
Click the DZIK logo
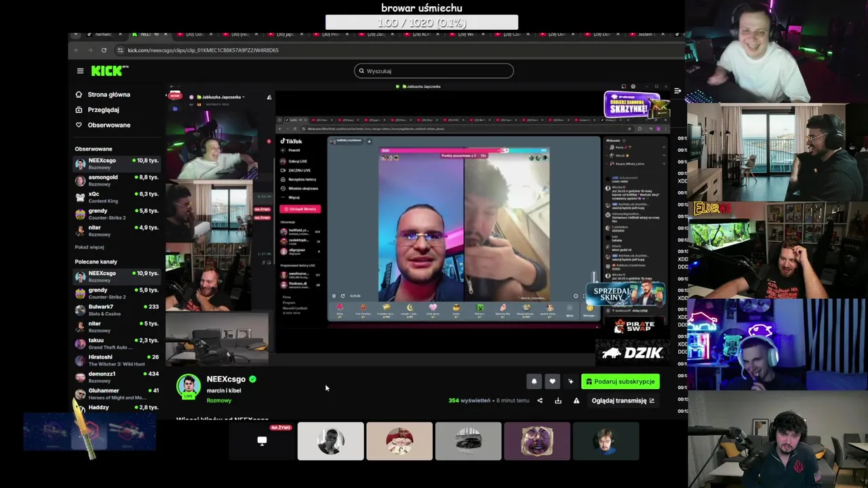(x=633, y=352)
